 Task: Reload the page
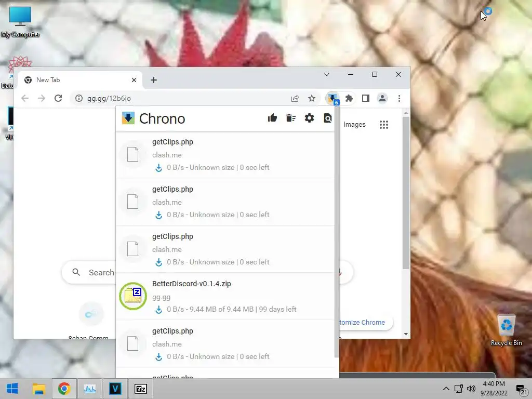pyautogui.click(x=58, y=98)
